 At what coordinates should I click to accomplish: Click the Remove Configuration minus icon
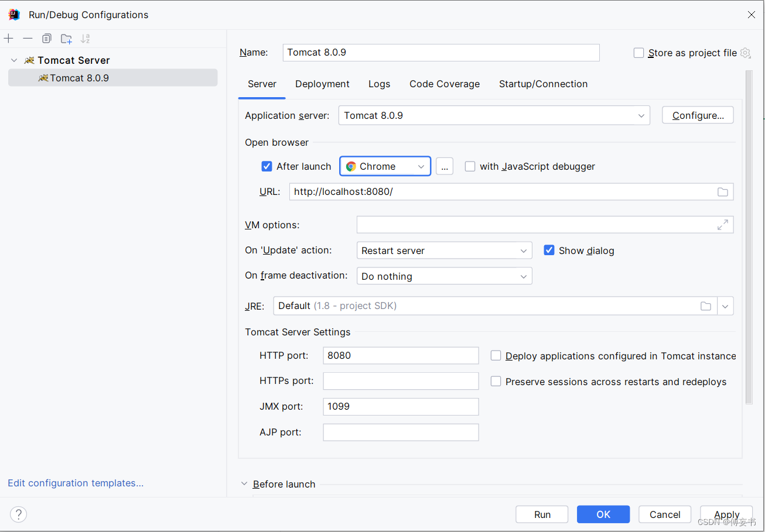coord(28,39)
